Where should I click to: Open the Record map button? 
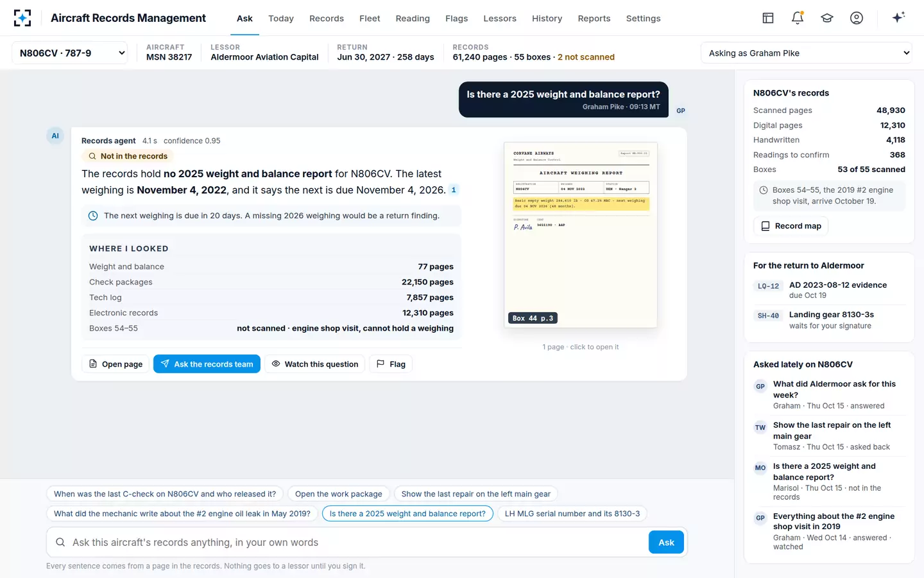click(791, 226)
